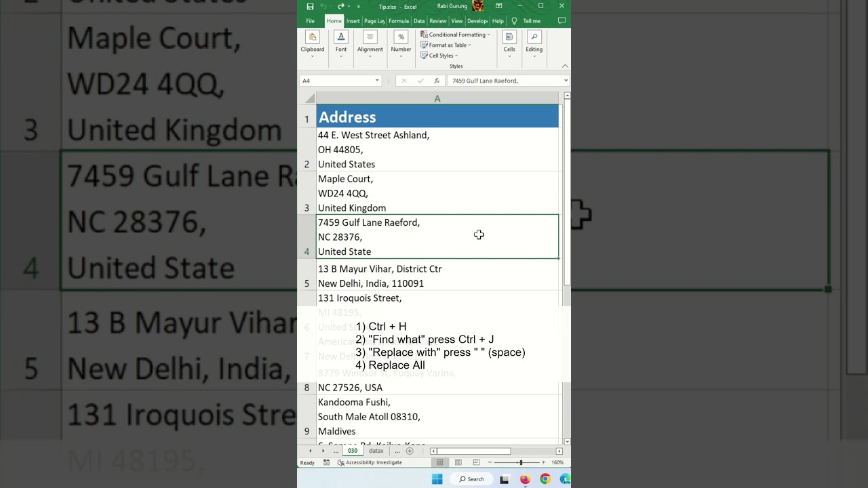Select the Address header cell
This screenshot has height=488, width=868.
point(437,117)
